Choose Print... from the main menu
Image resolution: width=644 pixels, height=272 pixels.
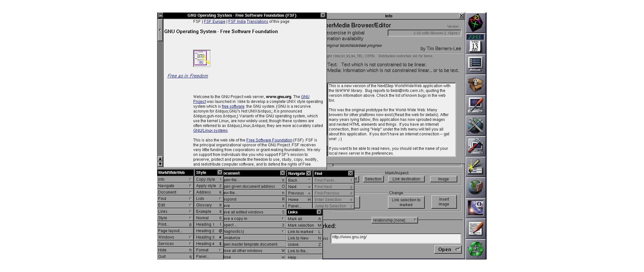pos(175,224)
